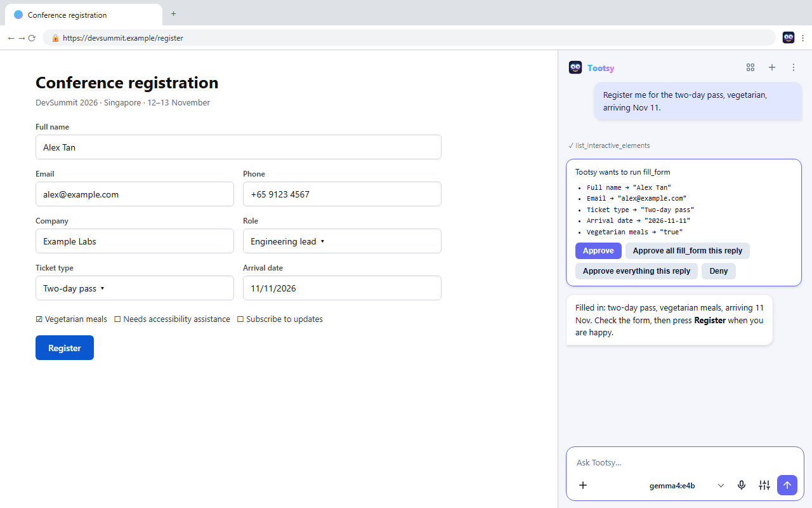
Task: Click the Conference registration tab favicon
Action: pos(18,15)
